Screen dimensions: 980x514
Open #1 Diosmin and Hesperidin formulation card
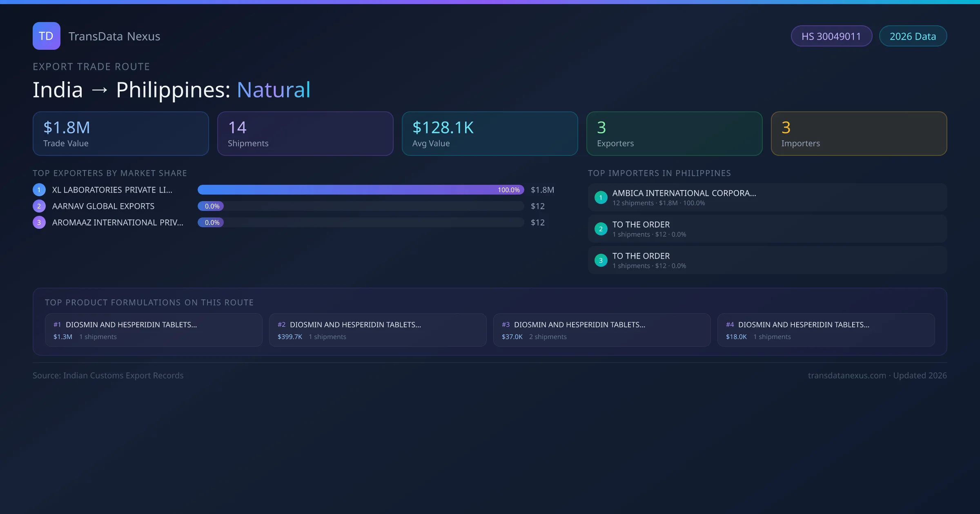[154, 330]
